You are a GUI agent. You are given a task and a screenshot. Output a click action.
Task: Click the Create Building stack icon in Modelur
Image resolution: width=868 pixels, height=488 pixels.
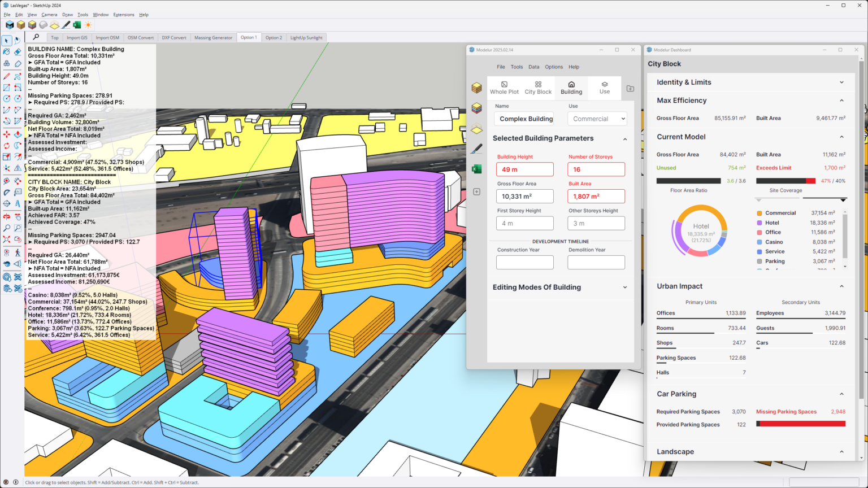tap(476, 88)
